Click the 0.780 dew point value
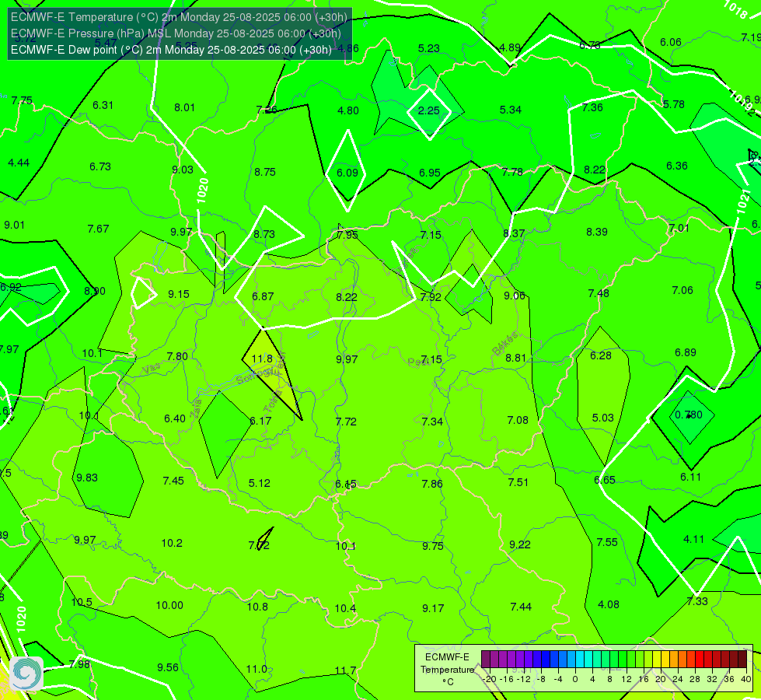Viewport: 761px width, 700px height. (x=689, y=415)
